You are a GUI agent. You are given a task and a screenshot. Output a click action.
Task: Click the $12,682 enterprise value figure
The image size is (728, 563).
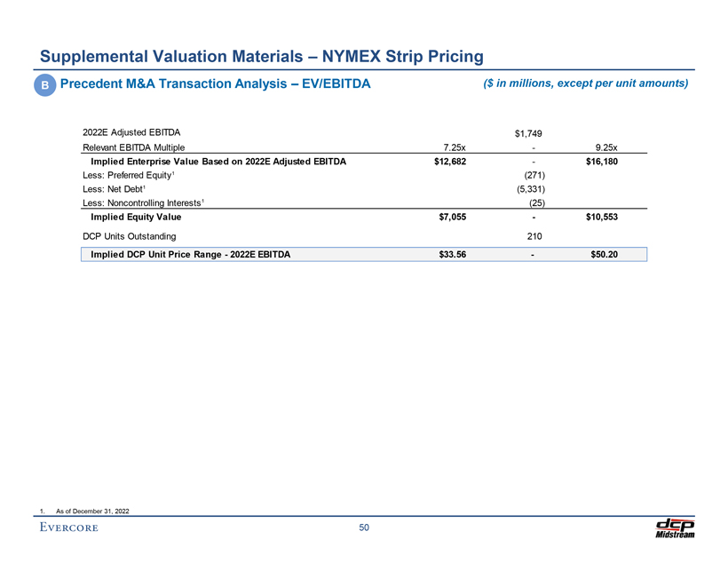tap(447, 162)
